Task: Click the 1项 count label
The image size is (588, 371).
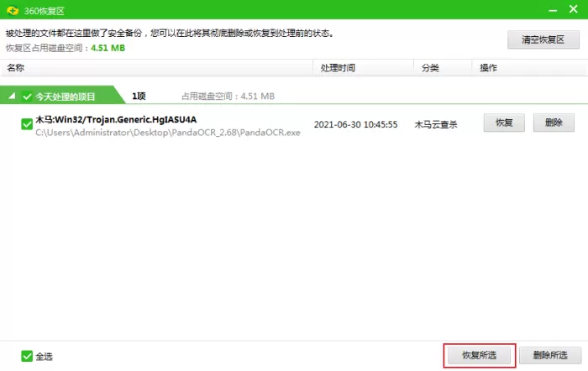Action: coord(139,97)
